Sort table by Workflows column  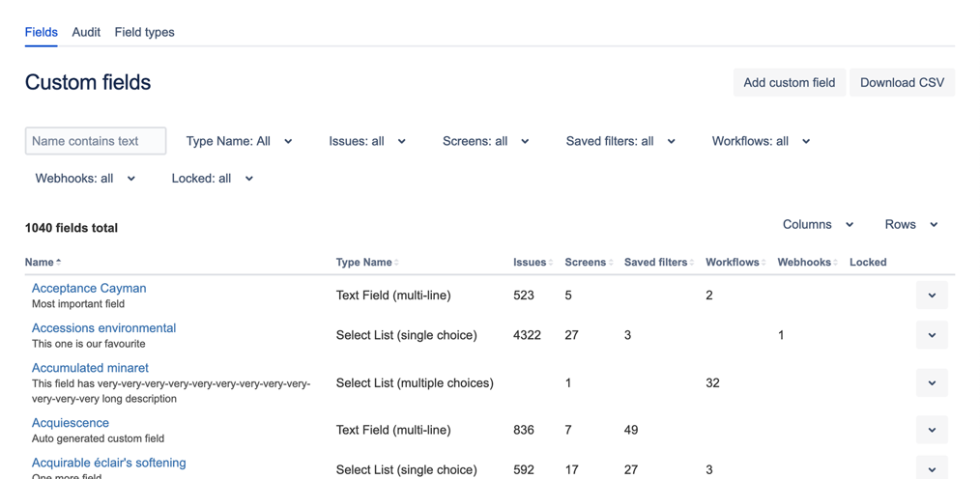pos(764,263)
